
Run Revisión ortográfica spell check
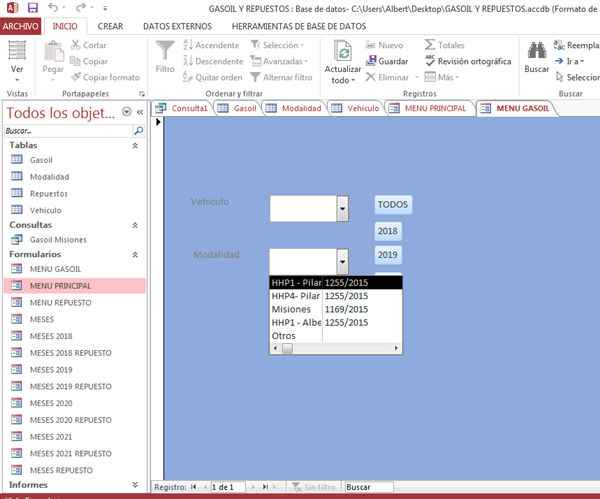pyautogui.click(x=468, y=61)
